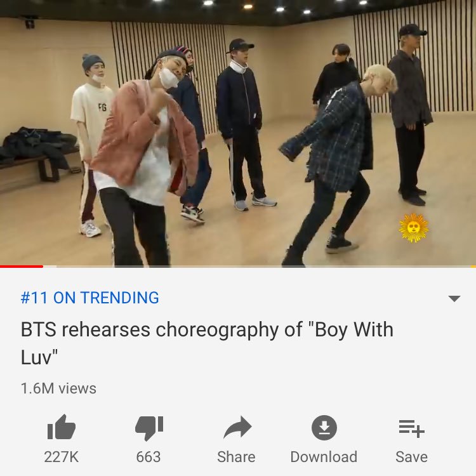Toggle like via the 227K count
Image resolution: width=476 pixels, height=476 pixels.
tap(62, 457)
